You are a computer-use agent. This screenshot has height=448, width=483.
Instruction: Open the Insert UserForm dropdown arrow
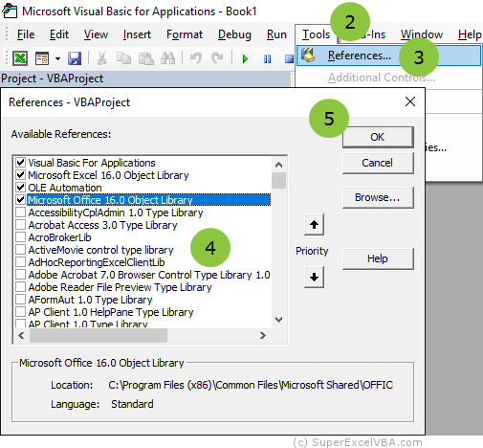[57, 58]
